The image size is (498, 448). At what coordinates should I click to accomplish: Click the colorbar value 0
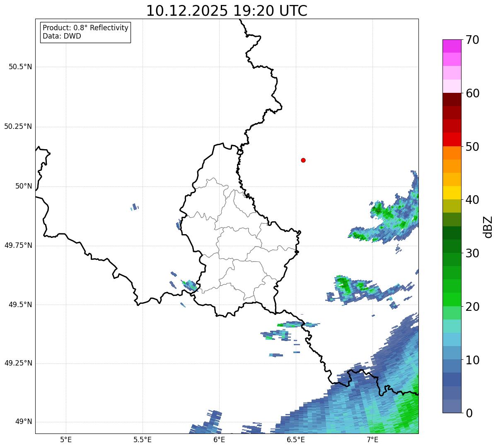[x=469, y=413]
